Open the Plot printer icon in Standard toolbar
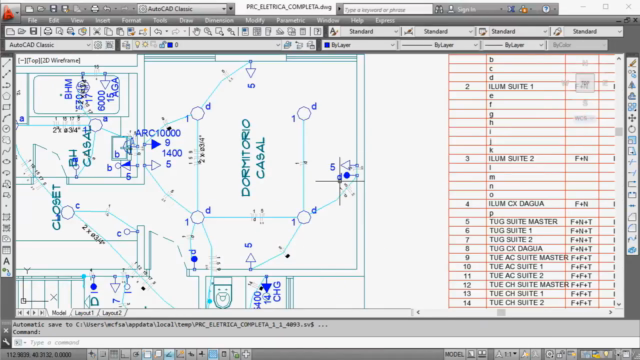The width and height of the screenshot is (640, 360). coord(48,31)
